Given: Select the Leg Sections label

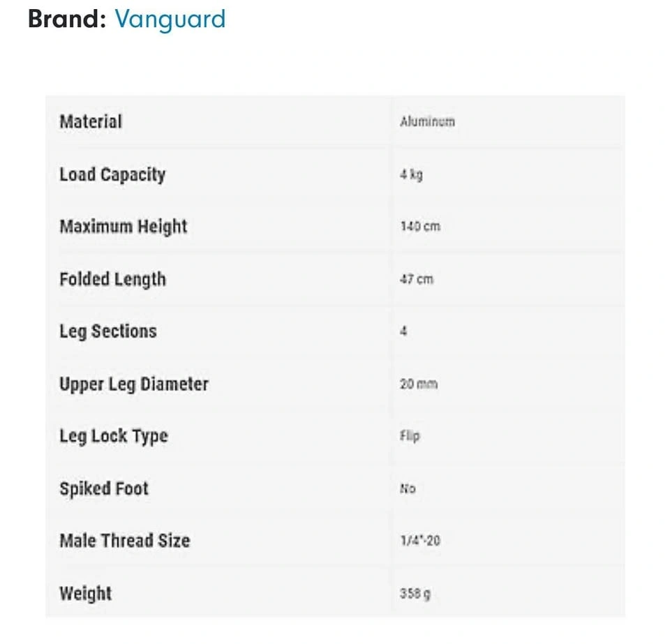Looking at the screenshot, I should click(108, 332).
